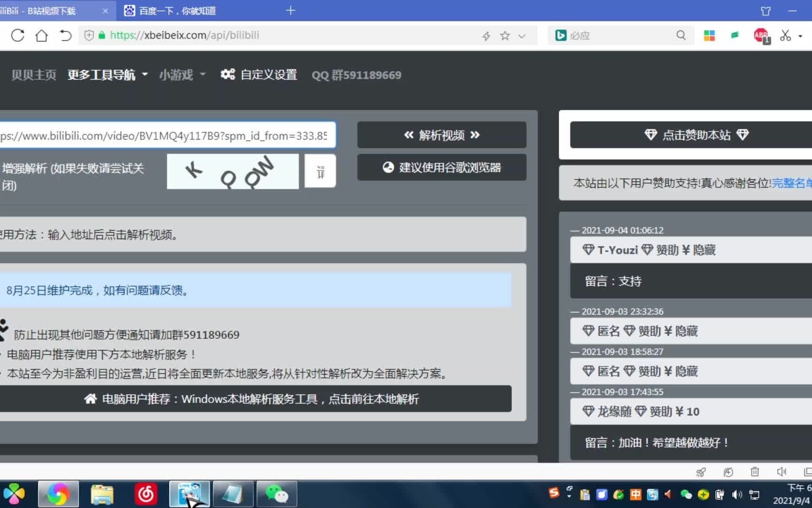
Task: Reload the current page
Action: [x=17, y=35]
